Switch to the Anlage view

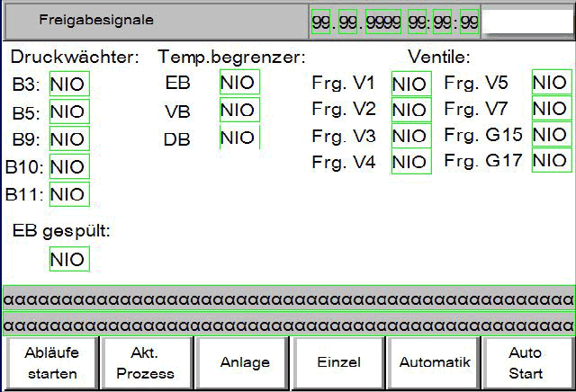click(x=244, y=362)
